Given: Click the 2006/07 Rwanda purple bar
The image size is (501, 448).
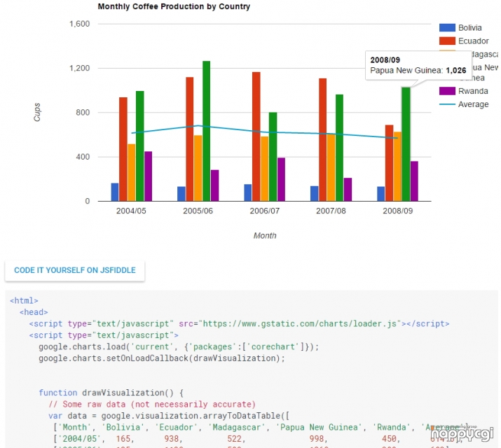Looking at the screenshot, I should (281, 179).
